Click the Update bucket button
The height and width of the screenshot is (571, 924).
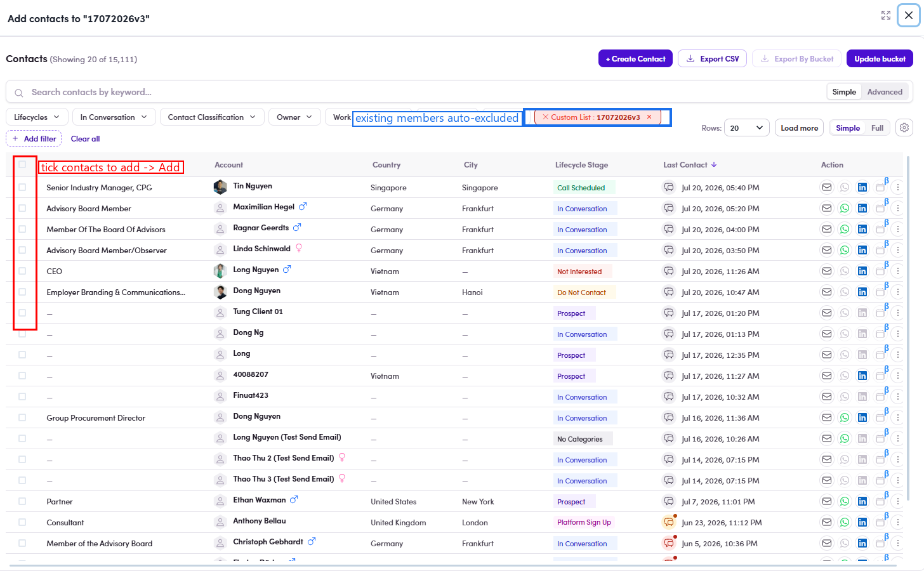tap(880, 58)
